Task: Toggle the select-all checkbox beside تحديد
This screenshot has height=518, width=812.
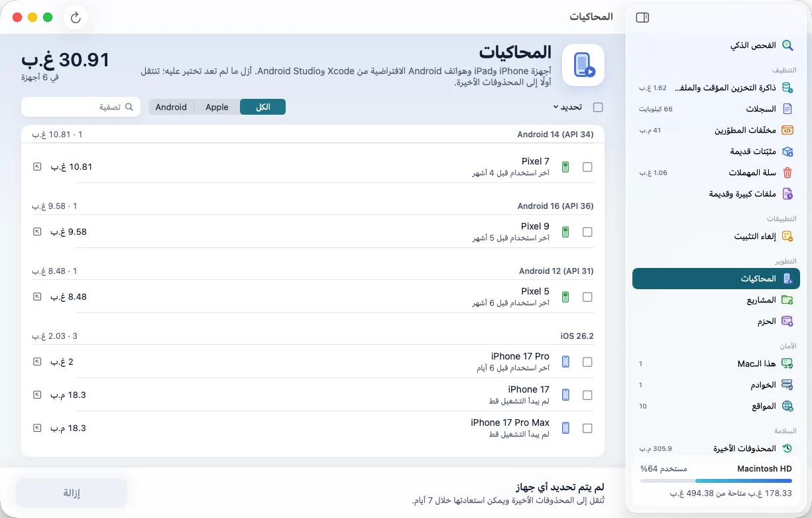Action: (x=598, y=107)
